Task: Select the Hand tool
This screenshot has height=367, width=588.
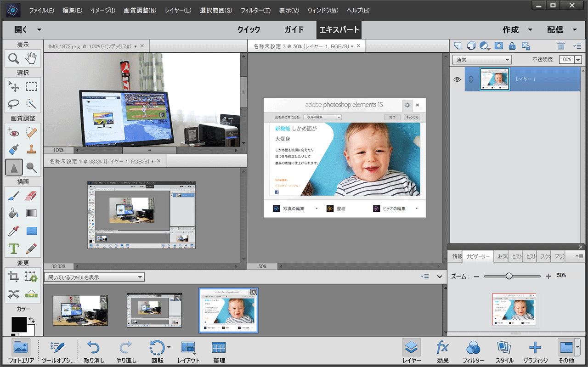Action: tap(31, 58)
